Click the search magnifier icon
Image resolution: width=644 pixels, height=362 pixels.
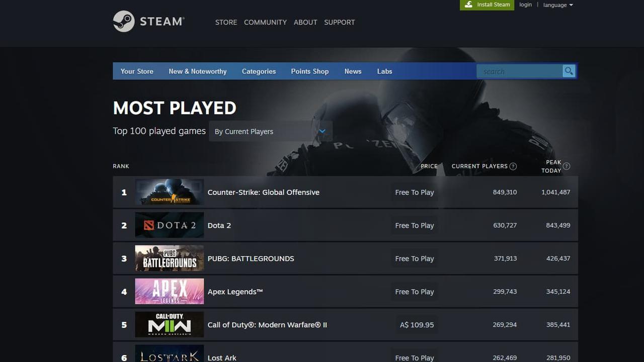[x=569, y=71]
